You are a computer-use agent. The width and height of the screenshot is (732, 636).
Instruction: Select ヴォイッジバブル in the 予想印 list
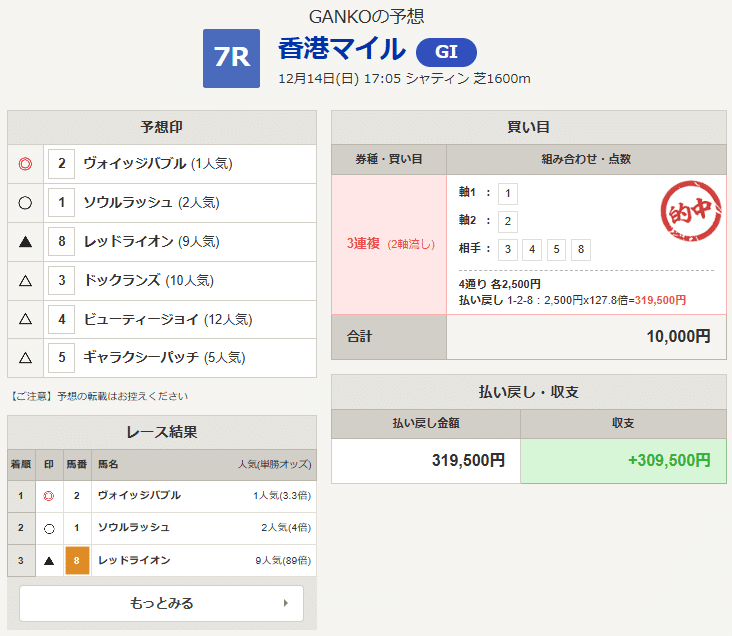point(137,164)
